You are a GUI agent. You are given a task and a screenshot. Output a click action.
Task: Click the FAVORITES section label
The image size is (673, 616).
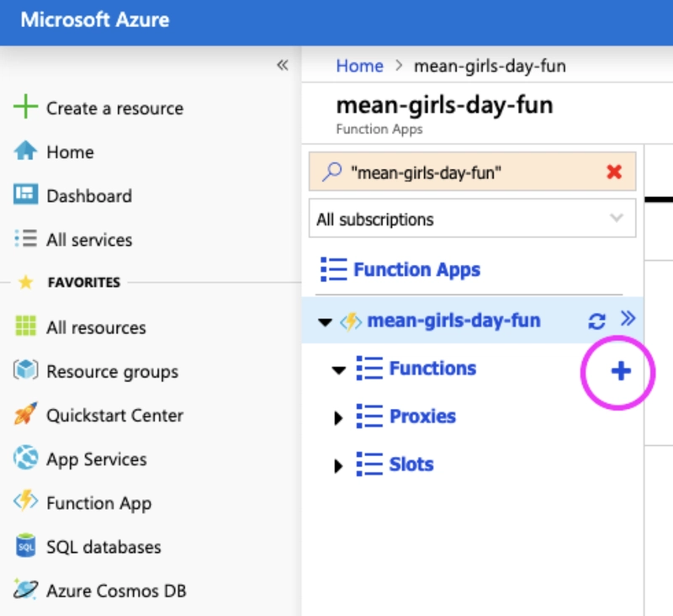point(83,283)
